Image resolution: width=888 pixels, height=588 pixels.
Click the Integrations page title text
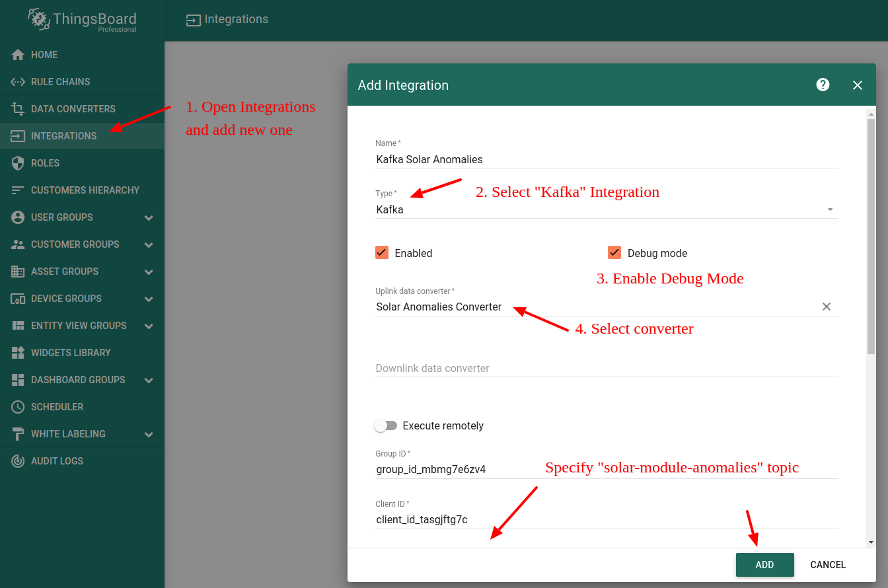237,19
